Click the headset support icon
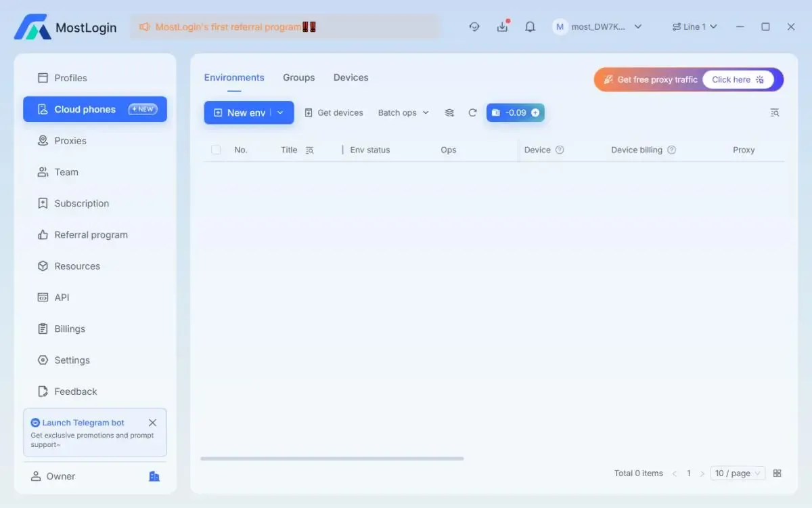 [474, 26]
